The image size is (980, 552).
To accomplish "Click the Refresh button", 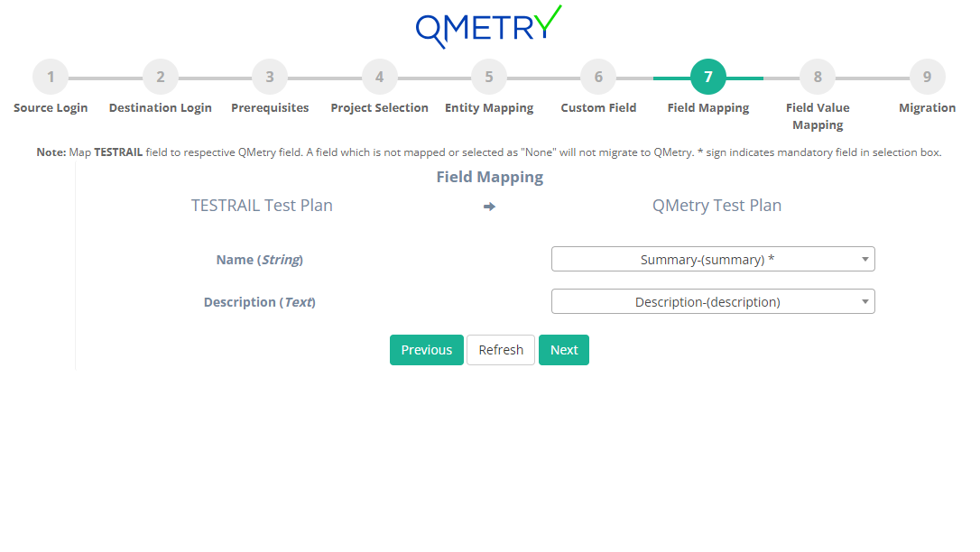I will point(501,350).
